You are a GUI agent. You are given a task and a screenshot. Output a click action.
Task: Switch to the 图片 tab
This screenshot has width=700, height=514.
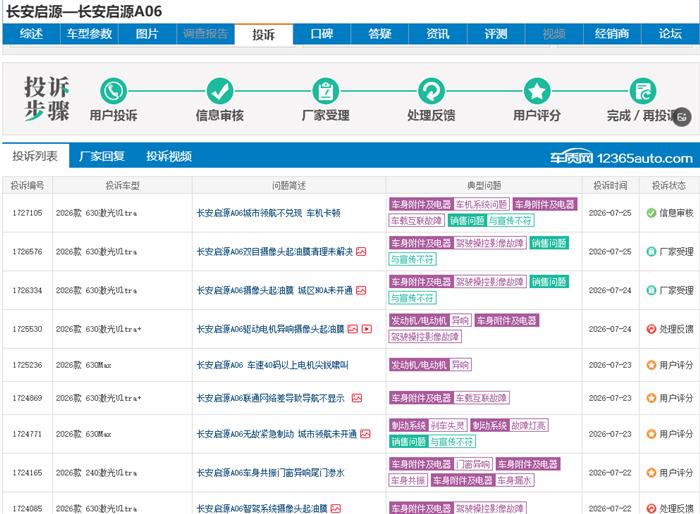pyautogui.click(x=147, y=34)
